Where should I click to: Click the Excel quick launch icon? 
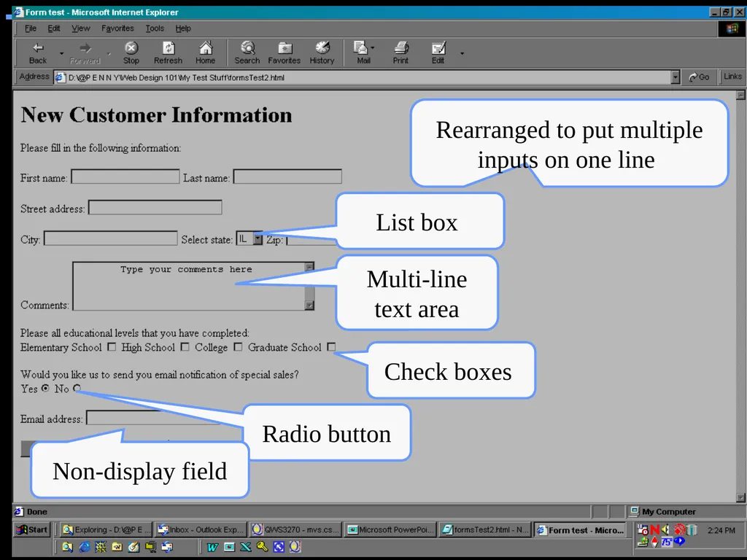click(245, 547)
